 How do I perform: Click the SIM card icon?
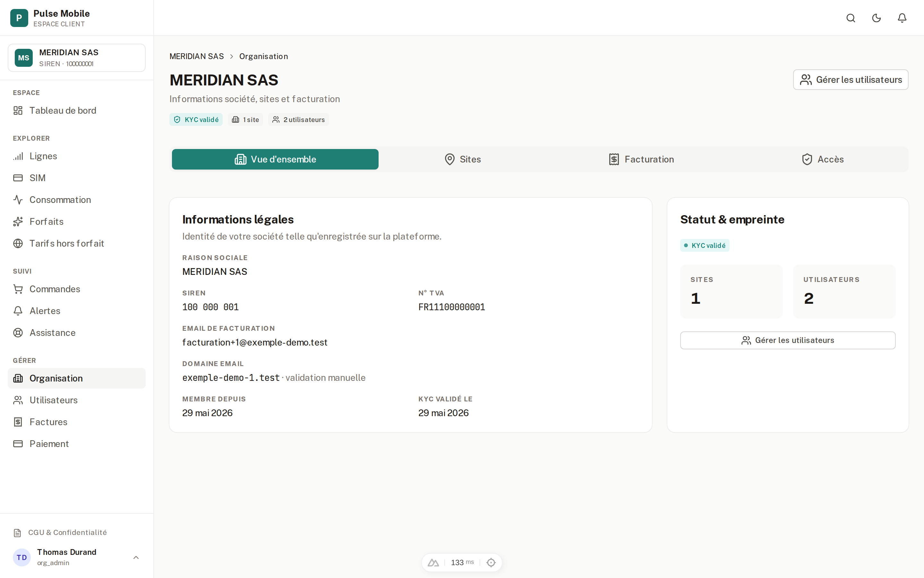18,178
